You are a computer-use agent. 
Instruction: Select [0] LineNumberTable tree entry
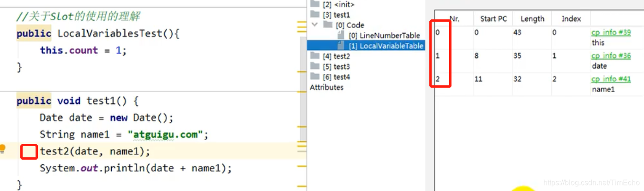coord(384,36)
